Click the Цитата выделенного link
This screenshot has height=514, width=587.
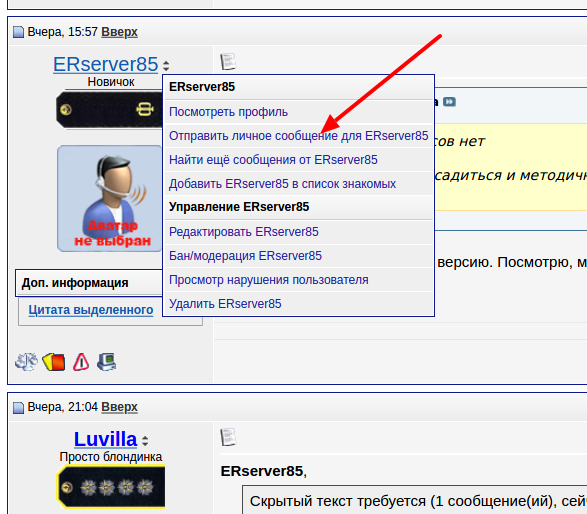pos(91,310)
